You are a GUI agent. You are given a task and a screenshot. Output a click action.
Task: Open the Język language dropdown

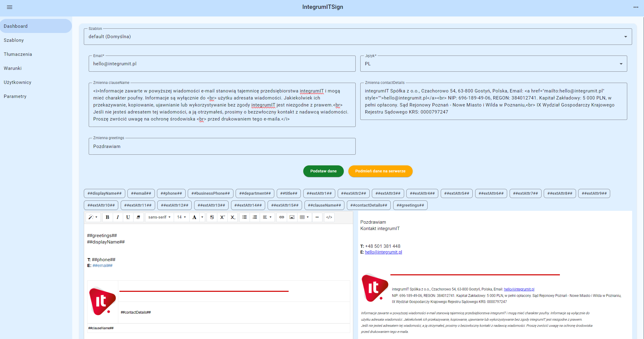click(493, 64)
